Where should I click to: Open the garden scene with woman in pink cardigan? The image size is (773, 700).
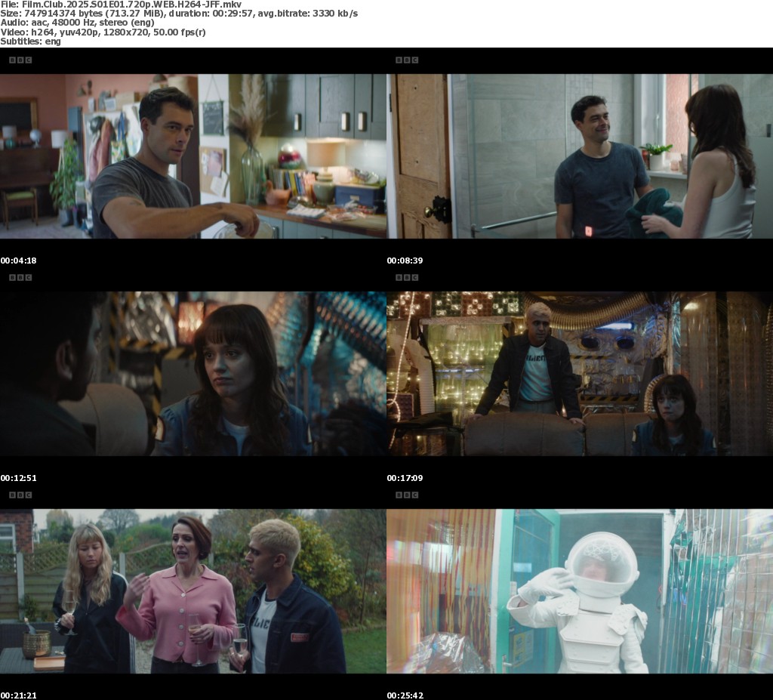pos(193,591)
